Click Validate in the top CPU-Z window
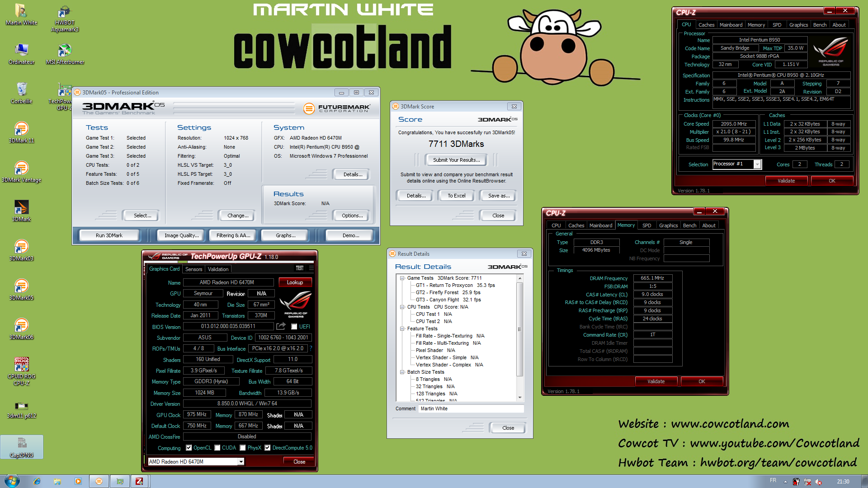Image resolution: width=868 pixels, height=488 pixels. coord(786,181)
